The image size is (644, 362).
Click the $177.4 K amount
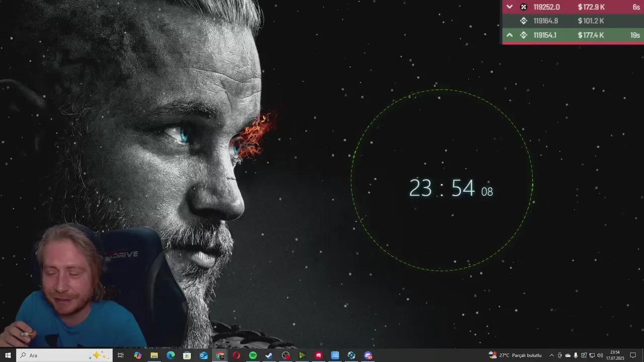coord(591,35)
